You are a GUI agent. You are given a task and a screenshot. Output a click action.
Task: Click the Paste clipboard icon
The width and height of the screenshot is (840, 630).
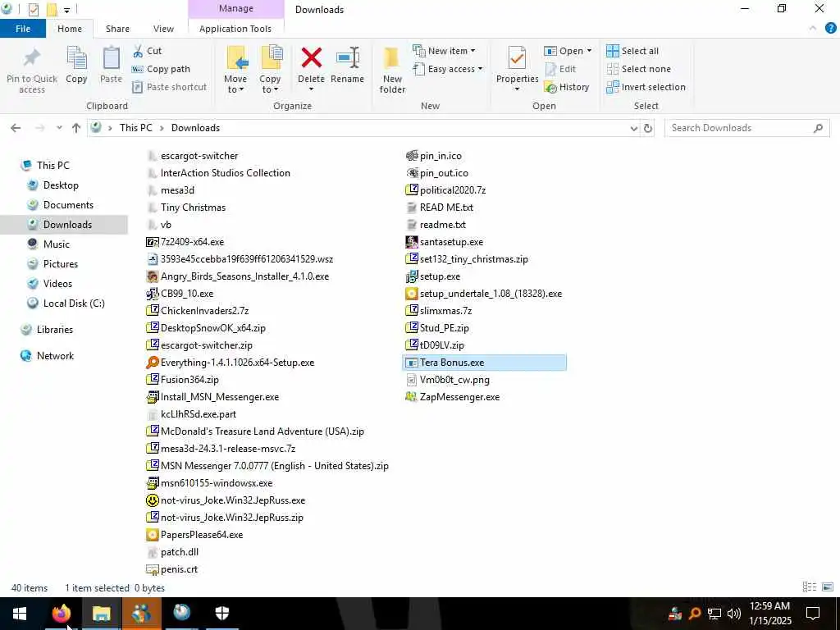[111, 58]
